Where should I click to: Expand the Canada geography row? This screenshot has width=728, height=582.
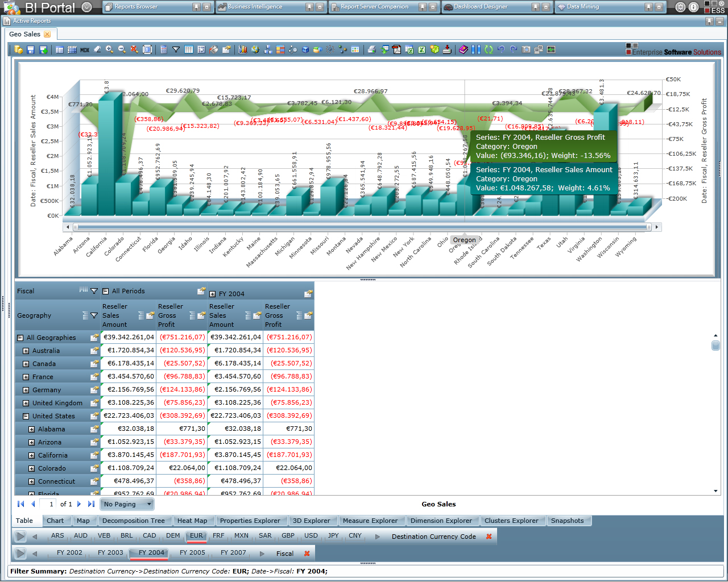tap(26, 364)
